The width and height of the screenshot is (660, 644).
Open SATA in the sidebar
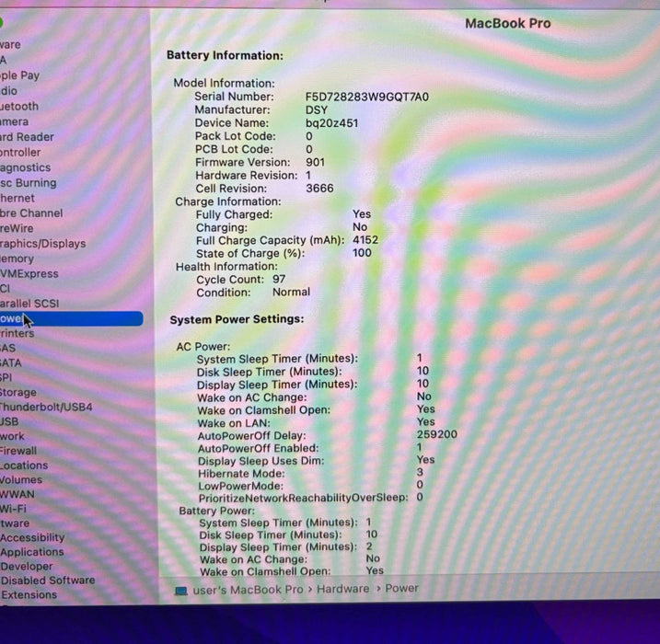pyautogui.click(x=10, y=362)
